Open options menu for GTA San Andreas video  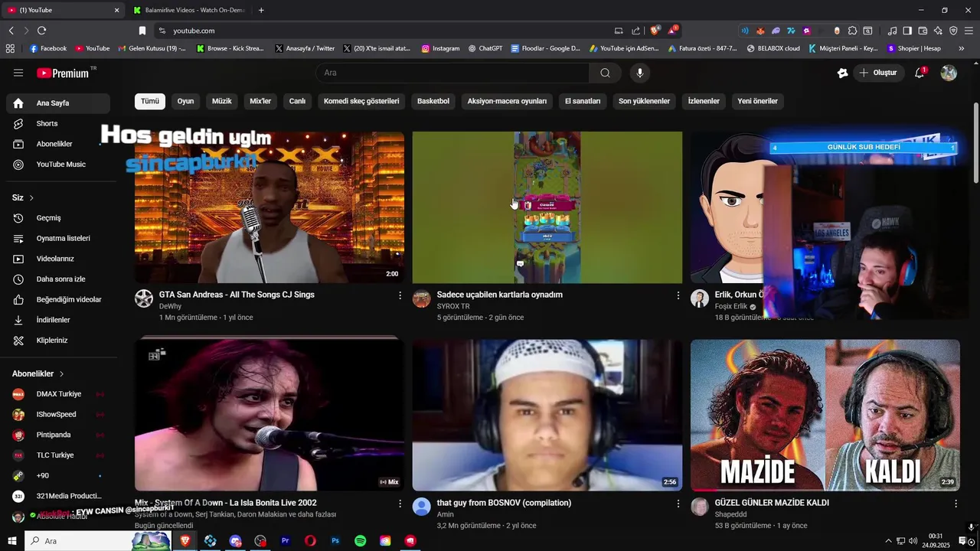coord(400,295)
